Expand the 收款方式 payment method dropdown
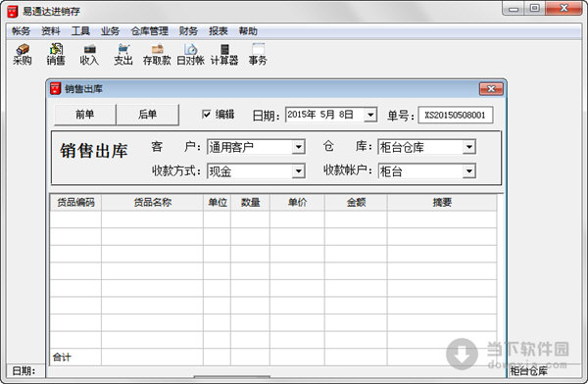This screenshot has height=384, width=588. pyautogui.click(x=298, y=171)
